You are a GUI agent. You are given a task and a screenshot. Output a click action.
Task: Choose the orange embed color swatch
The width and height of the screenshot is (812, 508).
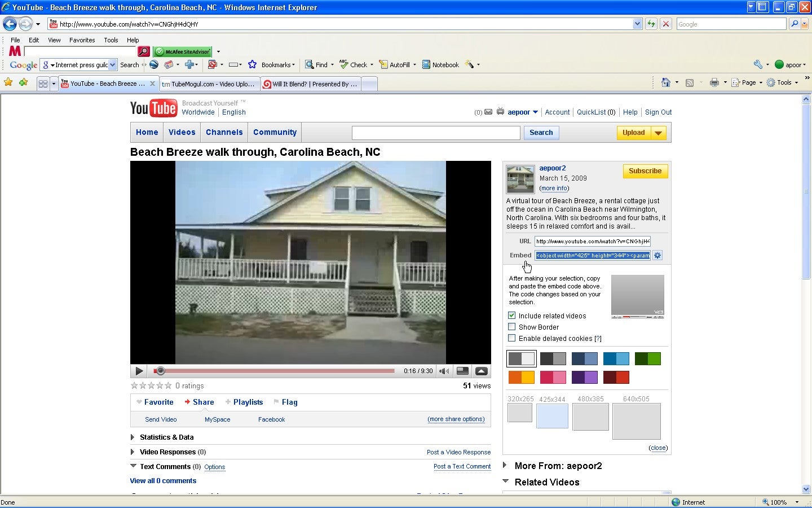click(x=522, y=377)
